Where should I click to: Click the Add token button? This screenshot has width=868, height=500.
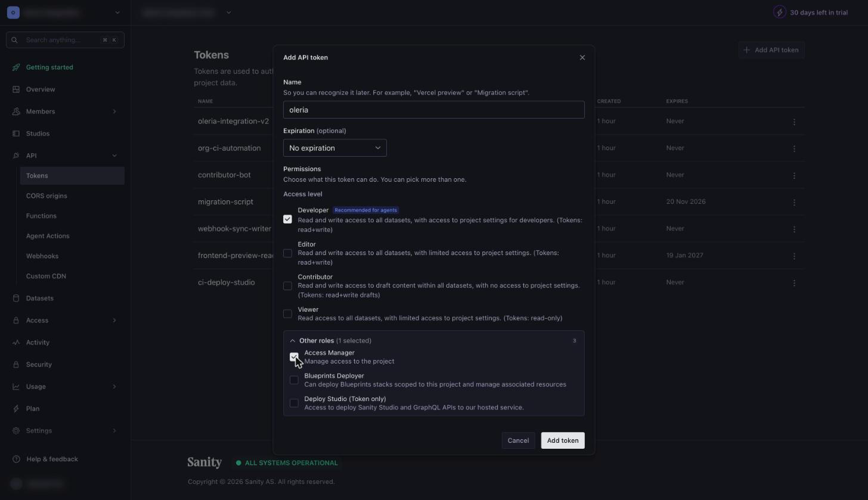click(563, 440)
